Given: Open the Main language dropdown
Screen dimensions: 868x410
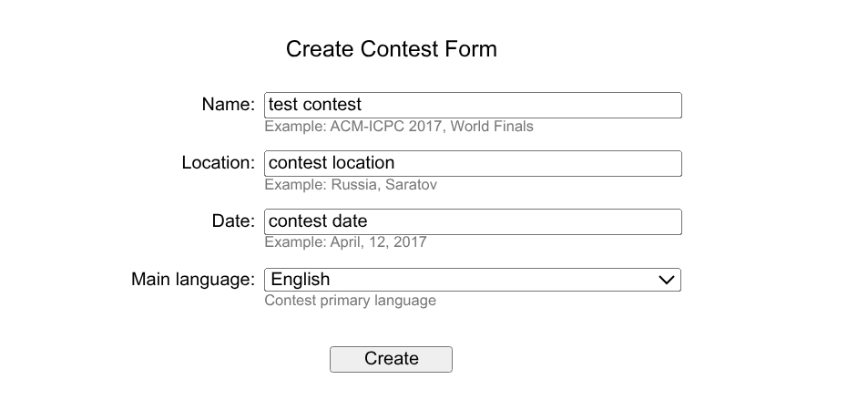Looking at the screenshot, I should click(x=473, y=280).
